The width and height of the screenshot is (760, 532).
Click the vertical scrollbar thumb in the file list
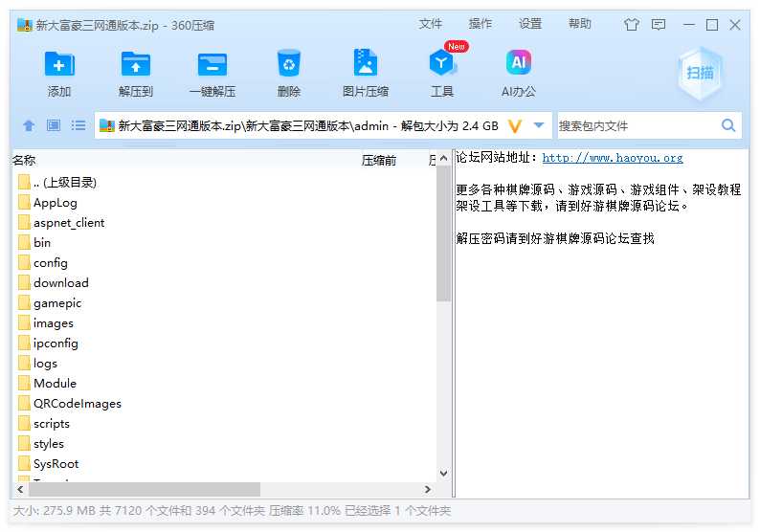(x=443, y=233)
